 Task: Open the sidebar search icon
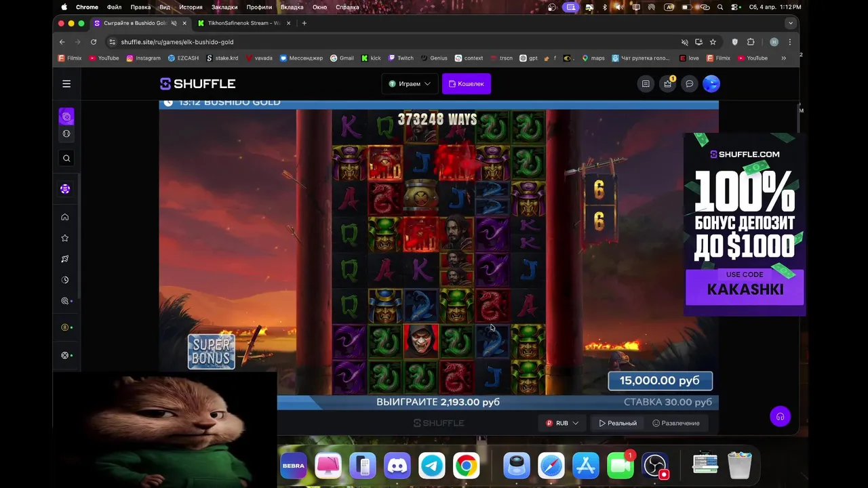pyautogui.click(x=66, y=159)
